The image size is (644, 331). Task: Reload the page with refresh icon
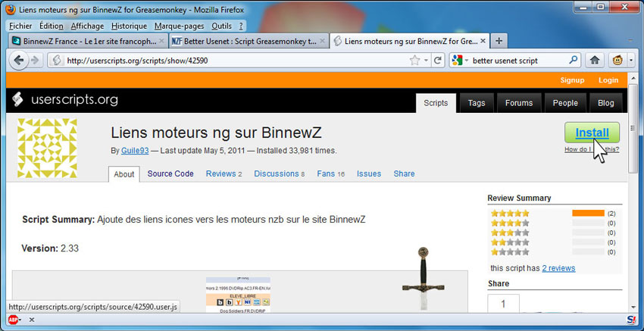tap(438, 61)
